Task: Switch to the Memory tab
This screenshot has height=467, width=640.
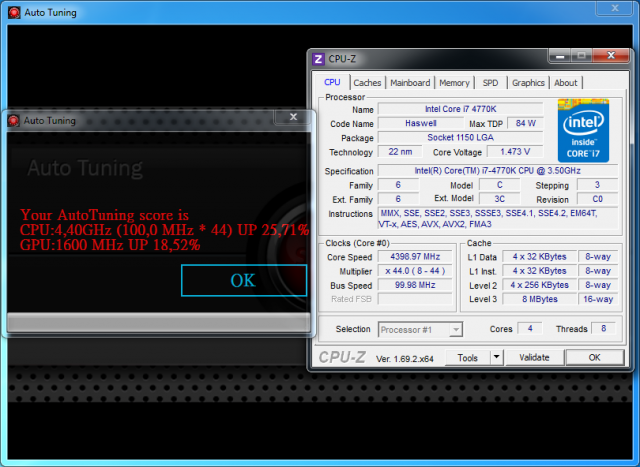Action: pyautogui.click(x=454, y=83)
